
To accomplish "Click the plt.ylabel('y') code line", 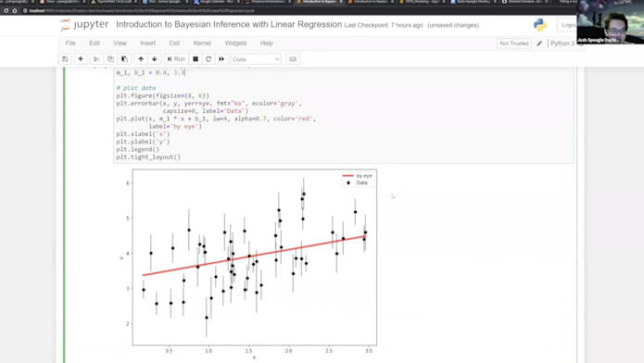I will point(143,142).
